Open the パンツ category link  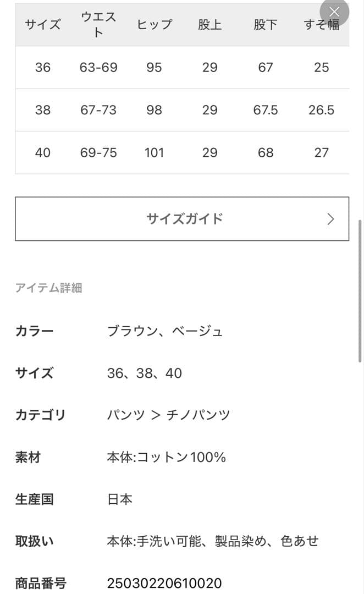(x=125, y=415)
